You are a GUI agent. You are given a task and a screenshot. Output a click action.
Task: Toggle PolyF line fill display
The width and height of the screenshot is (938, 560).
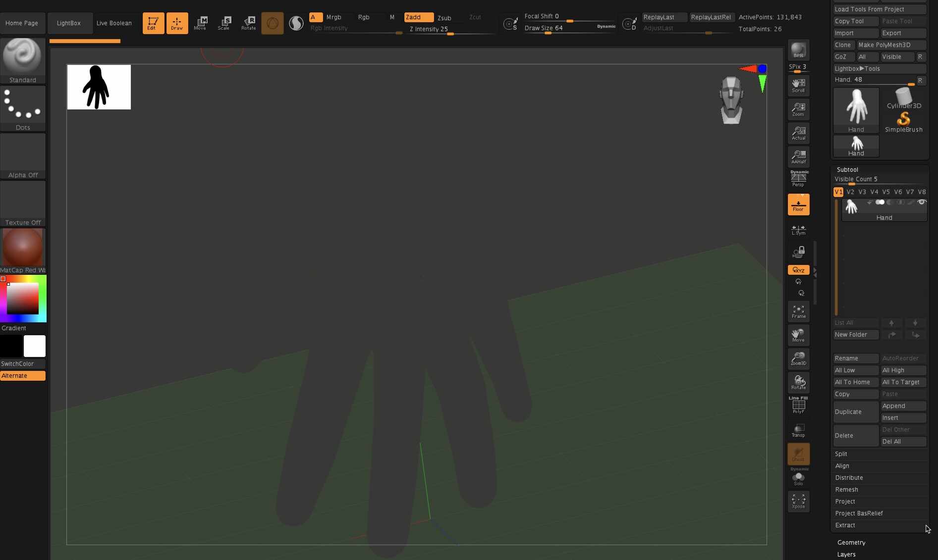pos(798,406)
